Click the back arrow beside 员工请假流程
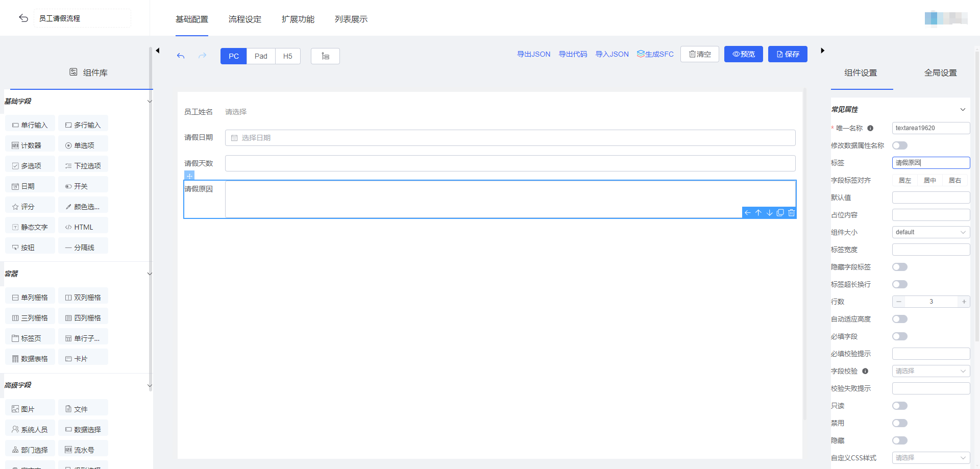The height and width of the screenshot is (469, 980). tap(23, 18)
